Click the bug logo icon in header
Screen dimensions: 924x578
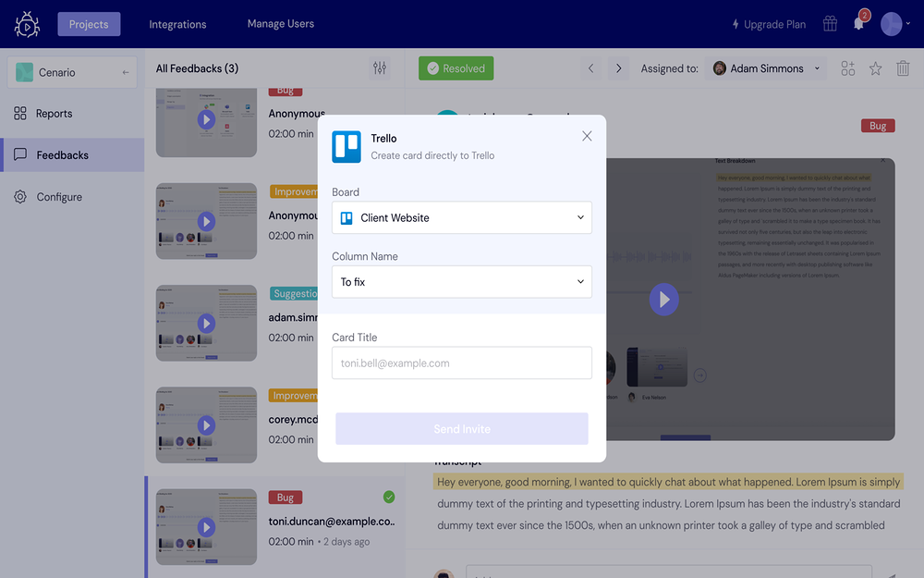(27, 24)
